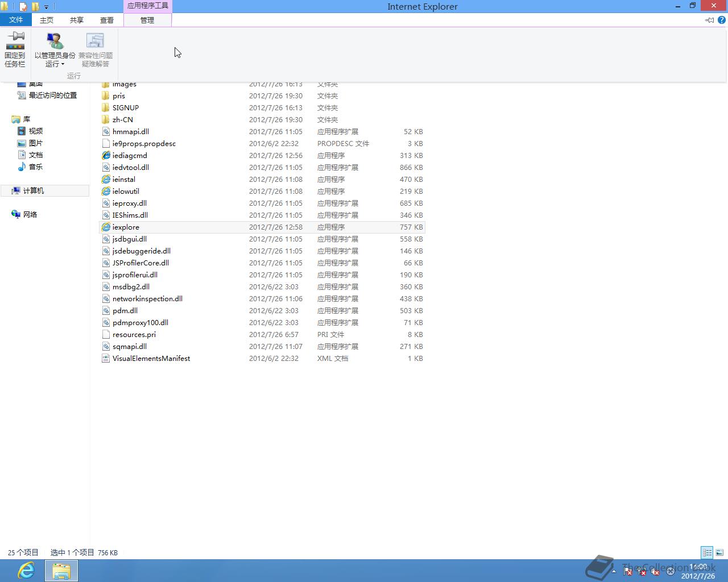
Task: Open Quick Access Toolbar customize arrow
Action: pos(47,7)
